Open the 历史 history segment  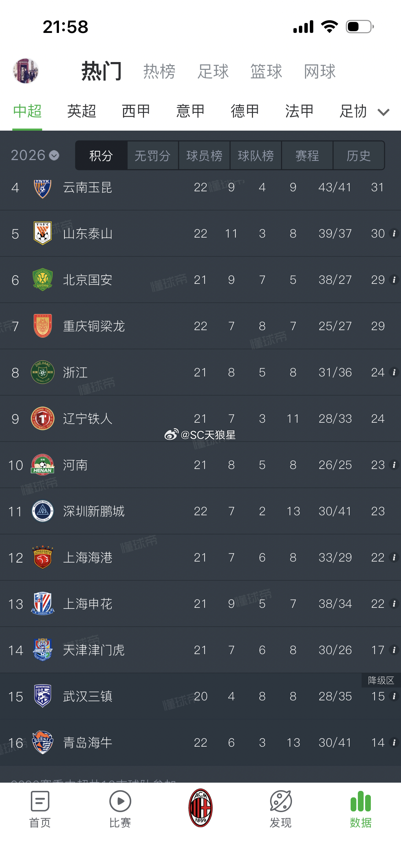click(359, 156)
